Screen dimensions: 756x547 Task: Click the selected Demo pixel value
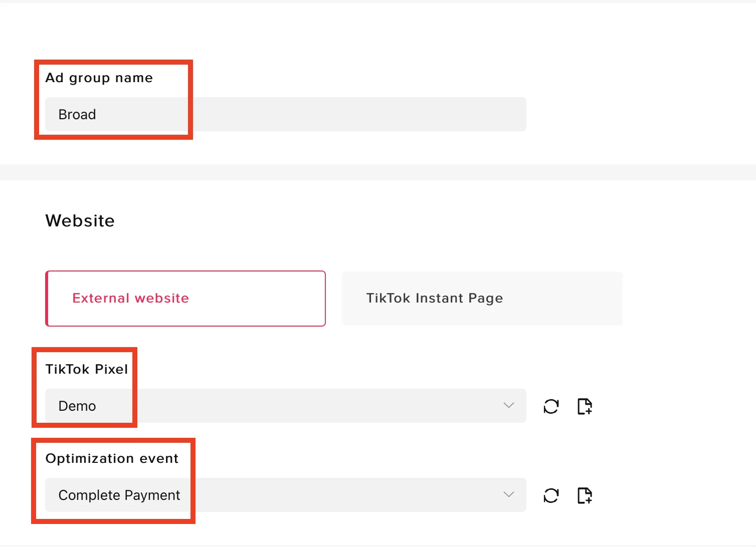[77, 406]
